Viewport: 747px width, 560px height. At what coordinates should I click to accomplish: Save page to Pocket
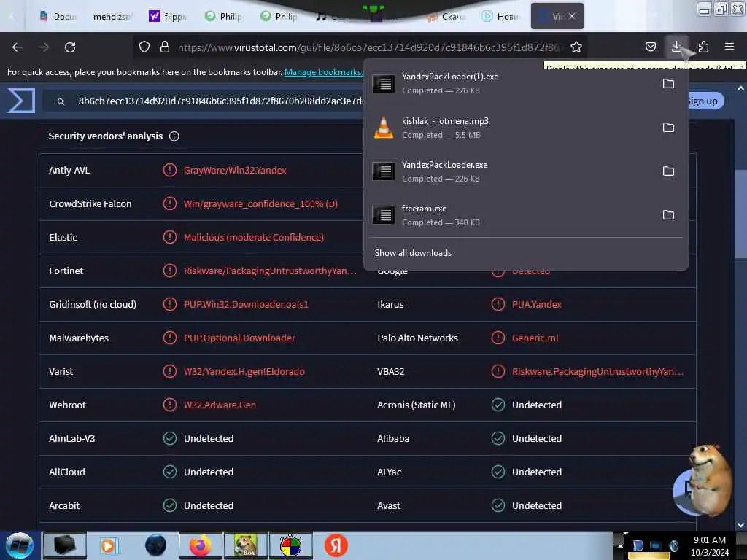click(x=650, y=47)
